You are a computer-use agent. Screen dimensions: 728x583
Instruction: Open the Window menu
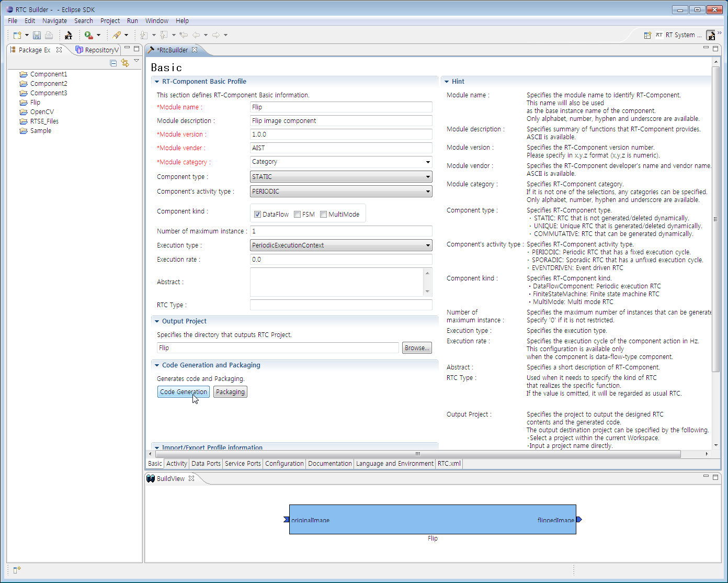click(157, 21)
